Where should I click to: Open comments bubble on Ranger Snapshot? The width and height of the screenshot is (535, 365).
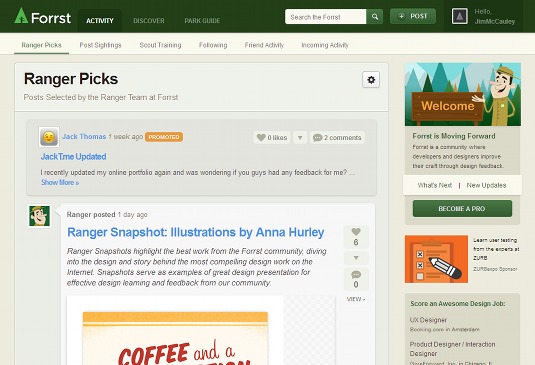point(356,279)
